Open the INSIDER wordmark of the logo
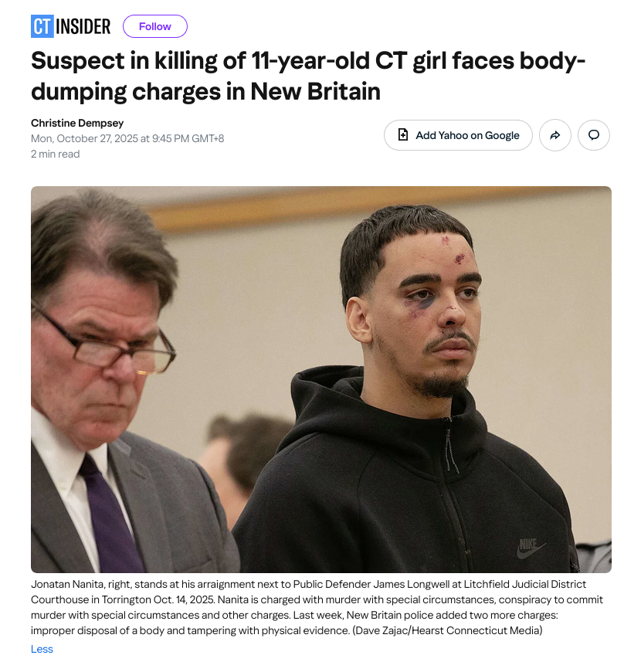The height and width of the screenshot is (672, 641). (83, 26)
